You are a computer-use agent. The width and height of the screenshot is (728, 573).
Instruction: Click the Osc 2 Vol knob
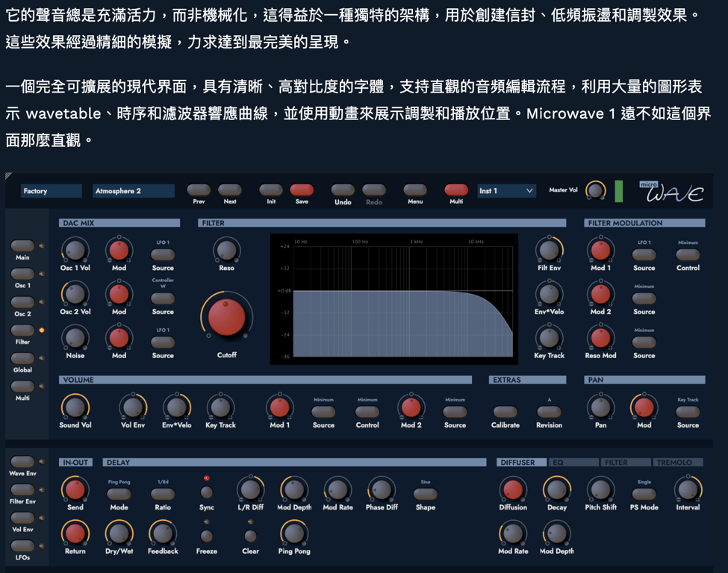(75, 294)
